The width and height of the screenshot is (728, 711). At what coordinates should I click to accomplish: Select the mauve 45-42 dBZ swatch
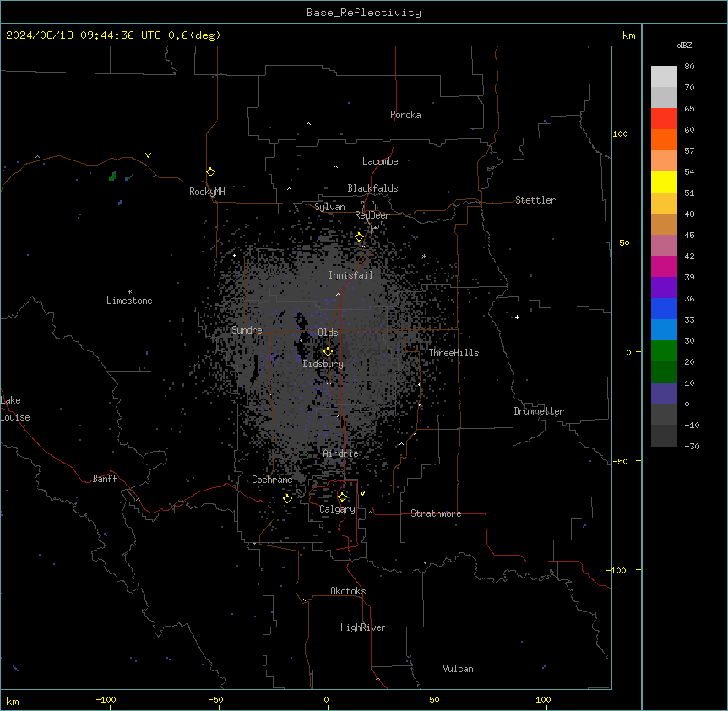664,246
